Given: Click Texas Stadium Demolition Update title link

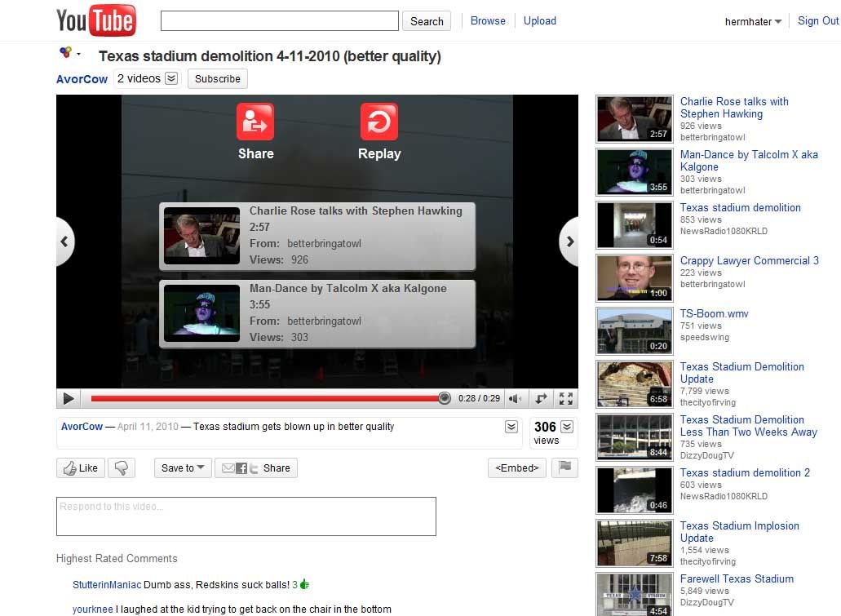Looking at the screenshot, I should point(741,372).
